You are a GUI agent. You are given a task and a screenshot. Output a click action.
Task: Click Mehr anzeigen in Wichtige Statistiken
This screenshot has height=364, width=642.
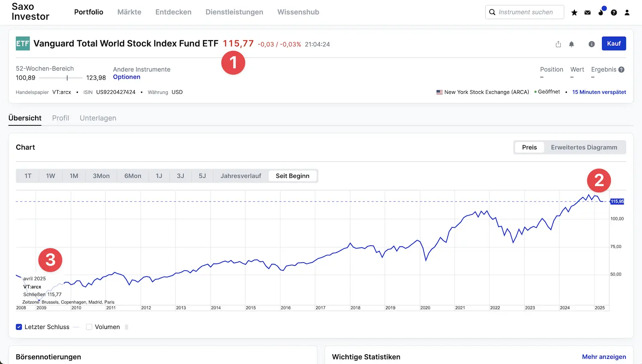[x=604, y=357]
